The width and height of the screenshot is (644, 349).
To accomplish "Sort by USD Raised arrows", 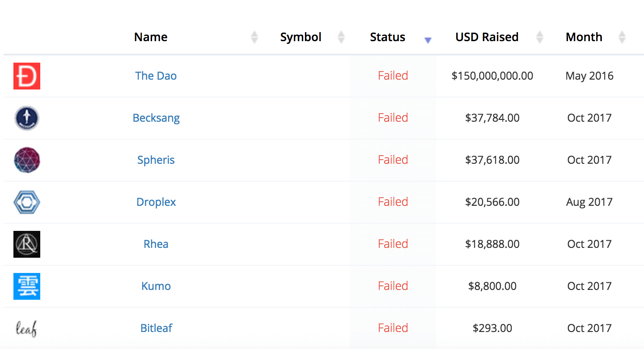I will 540,37.
